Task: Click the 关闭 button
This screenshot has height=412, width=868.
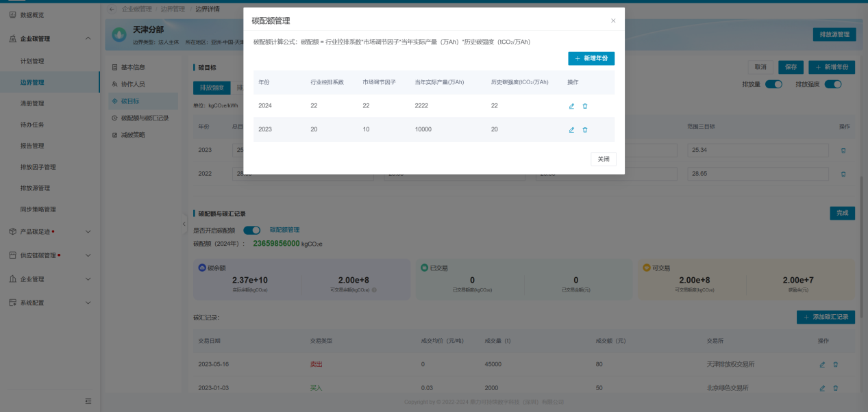Action: [603, 159]
